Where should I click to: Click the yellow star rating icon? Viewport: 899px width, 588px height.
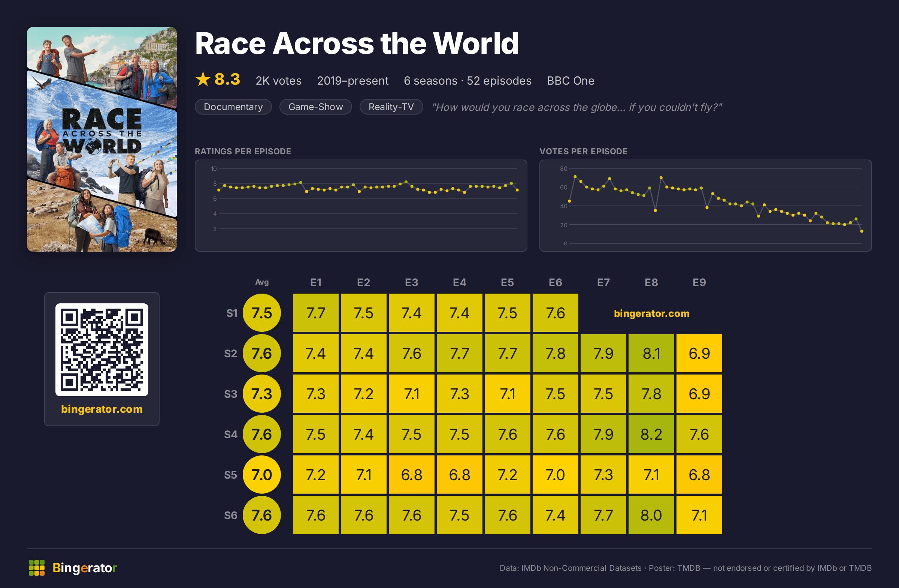coord(203,79)
